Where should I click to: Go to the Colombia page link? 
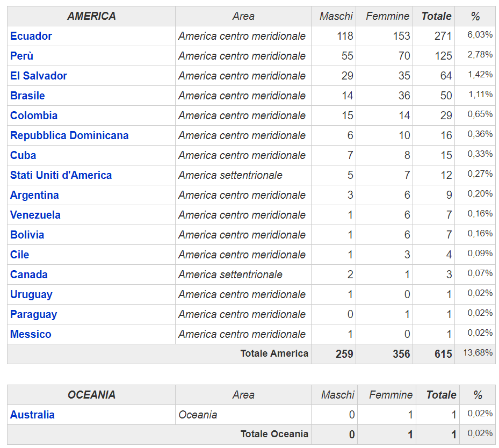(34, 115)
